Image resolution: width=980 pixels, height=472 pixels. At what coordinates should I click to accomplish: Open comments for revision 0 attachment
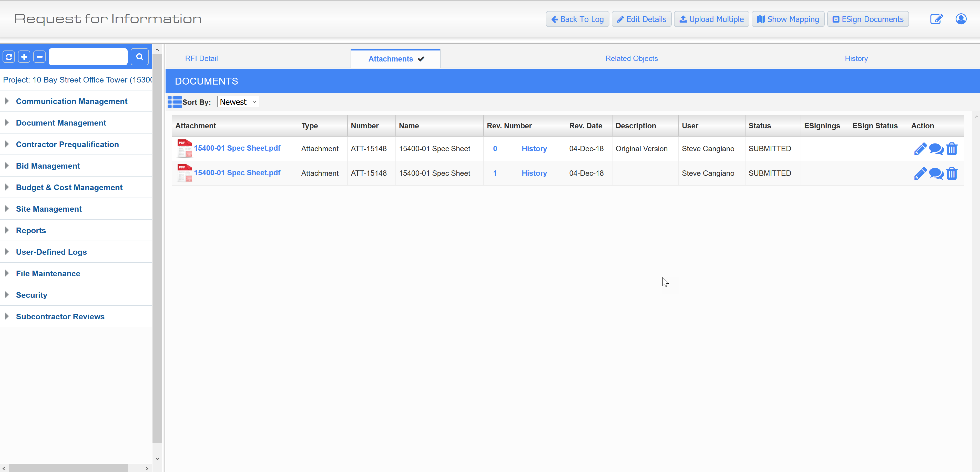[936, 149]
